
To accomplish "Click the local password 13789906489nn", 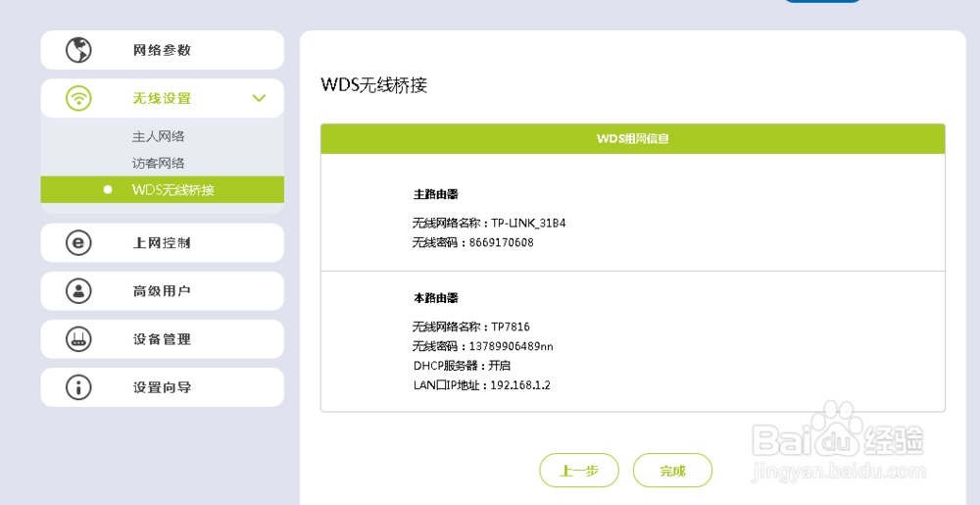I will click(511, 346).
